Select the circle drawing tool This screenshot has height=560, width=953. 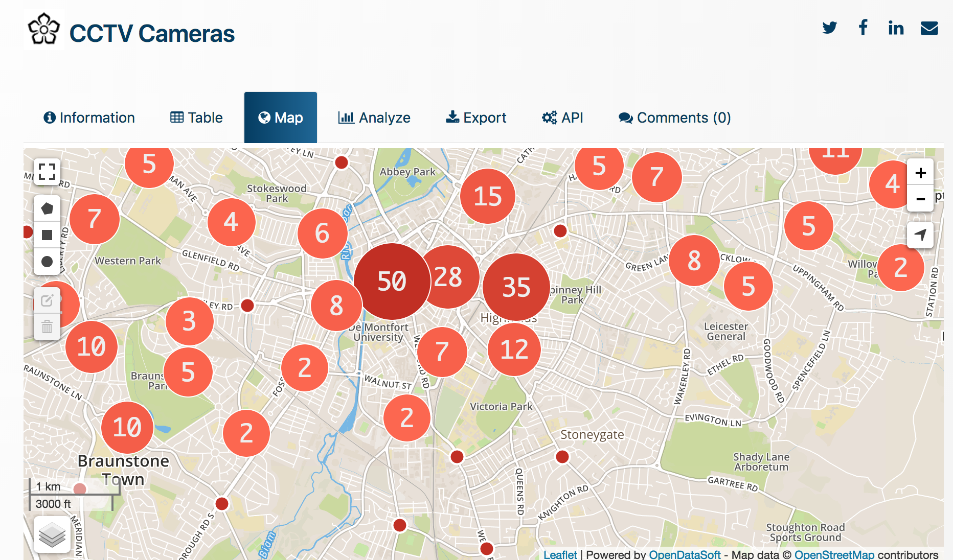[47, 262]
